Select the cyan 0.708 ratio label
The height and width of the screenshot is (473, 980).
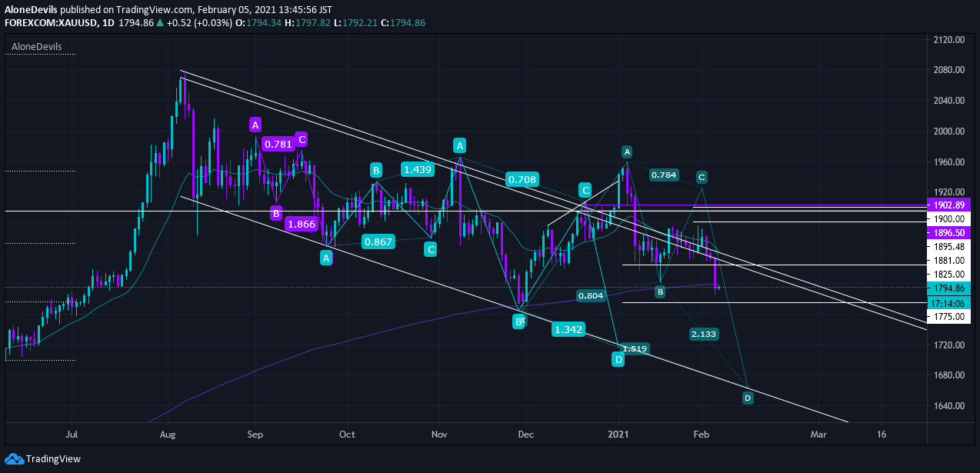point(522,180)
